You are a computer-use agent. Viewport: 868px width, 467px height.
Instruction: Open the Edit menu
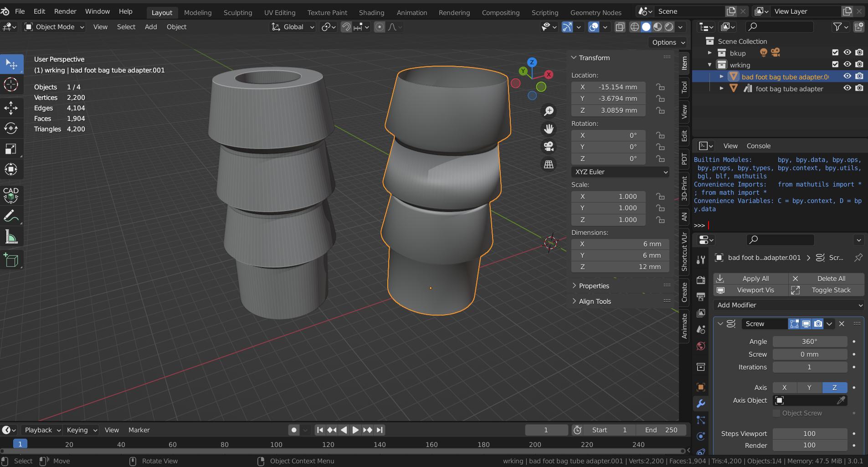click(39, 11)
